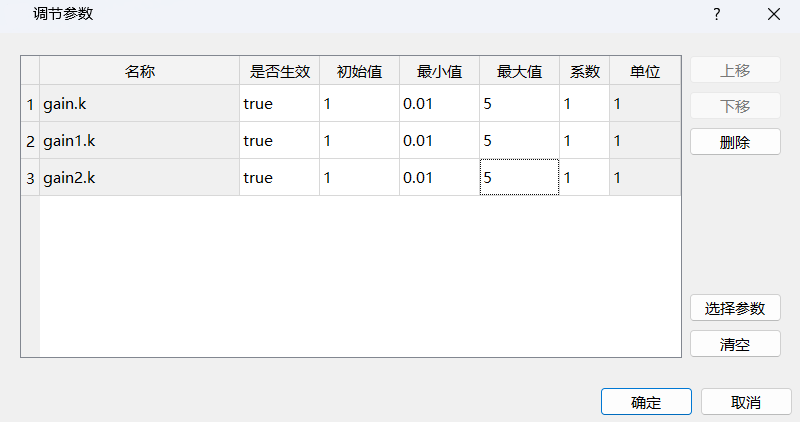
Task: Toggle 是否生效 value for gain2.k
Action: (279, 178)
